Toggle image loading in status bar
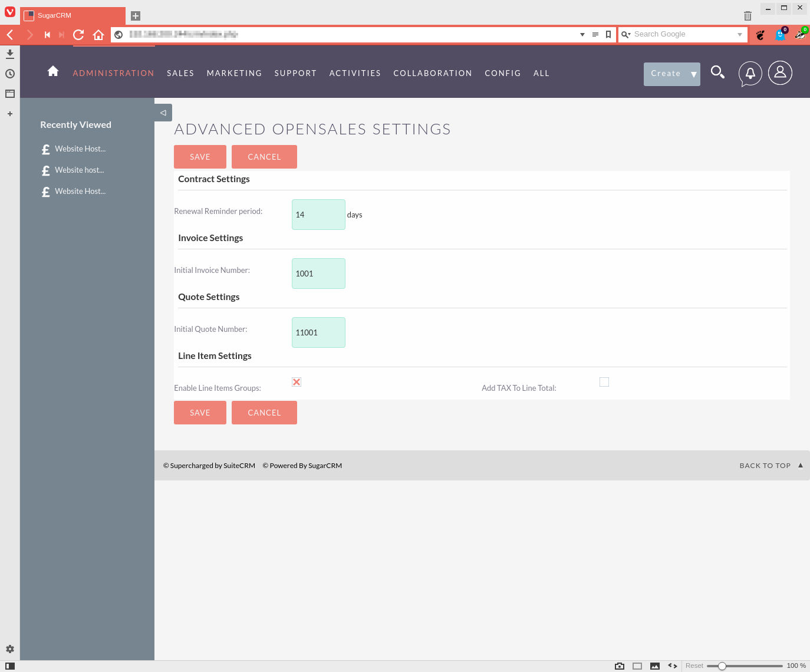 pyautogui.click(x=655, y=666)
